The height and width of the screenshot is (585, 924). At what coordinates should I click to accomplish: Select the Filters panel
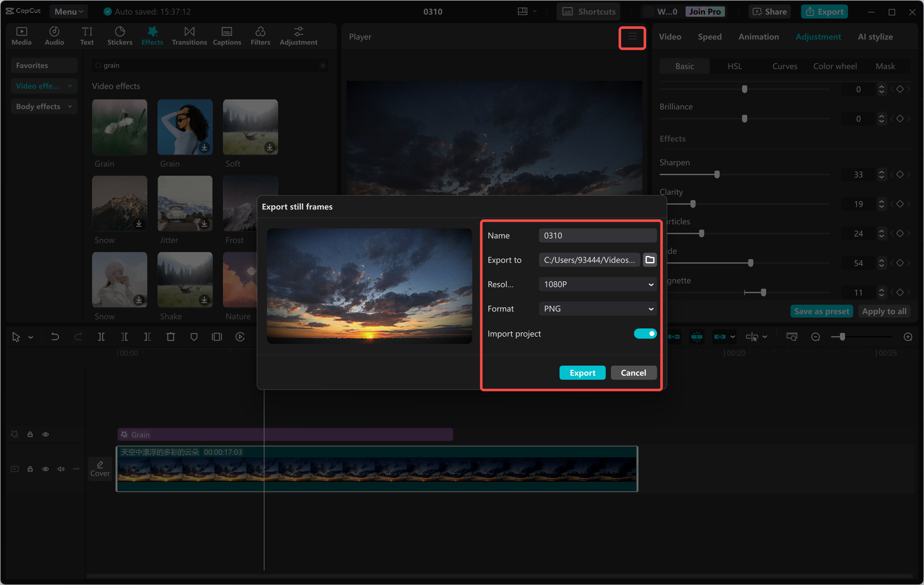click(x=261, y=36)
